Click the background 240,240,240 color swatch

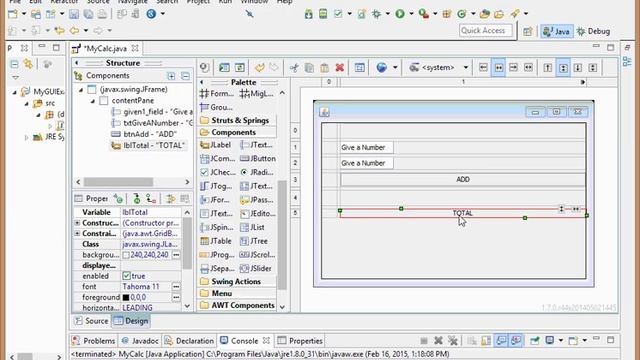(126, 255)
